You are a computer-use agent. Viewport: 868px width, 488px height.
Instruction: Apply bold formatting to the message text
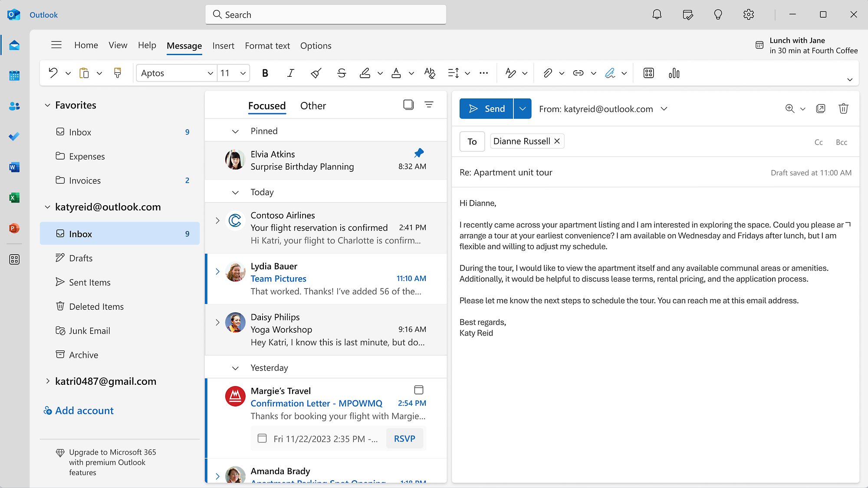click(x=265, y=73)
